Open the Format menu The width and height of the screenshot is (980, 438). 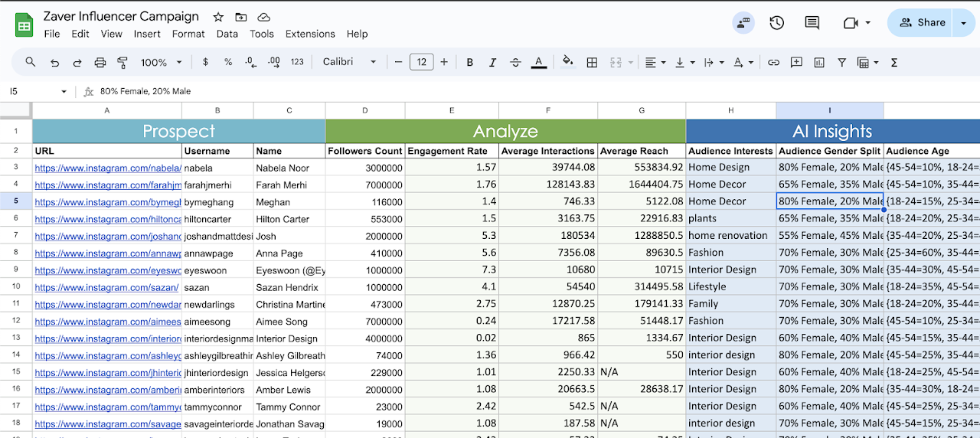(188, 34)
